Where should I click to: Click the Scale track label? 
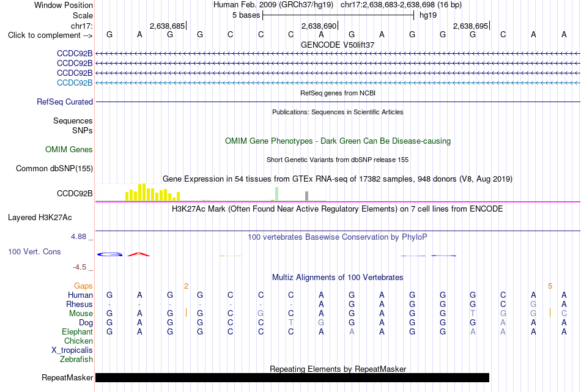coord(83,15)
